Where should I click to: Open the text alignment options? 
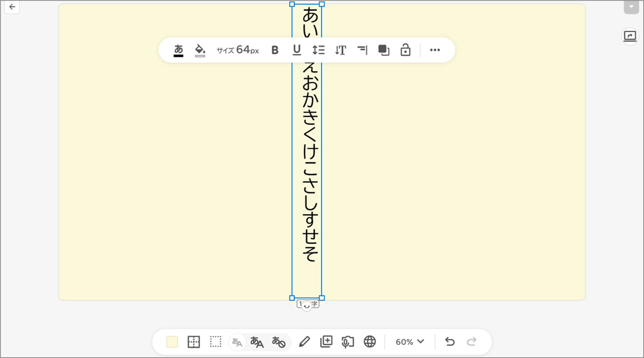[362, 50]
